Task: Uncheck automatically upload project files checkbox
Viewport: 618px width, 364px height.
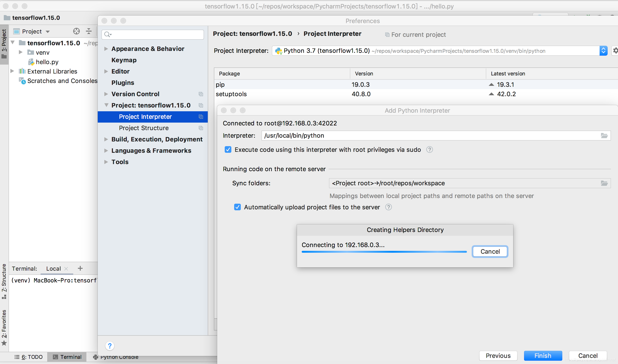Action: (x=237, y=207)
